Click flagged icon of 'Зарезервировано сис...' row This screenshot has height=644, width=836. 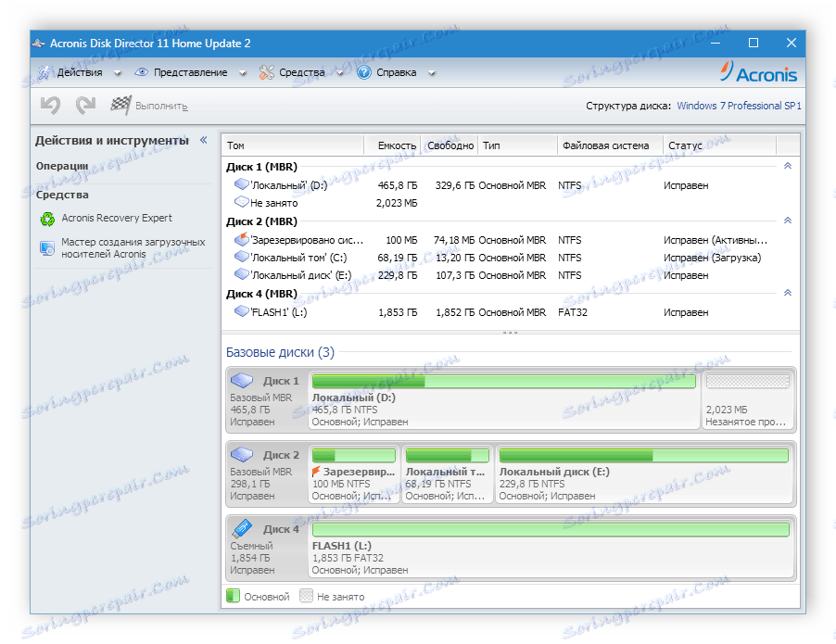pyautogui.click(x=242, y=239)
